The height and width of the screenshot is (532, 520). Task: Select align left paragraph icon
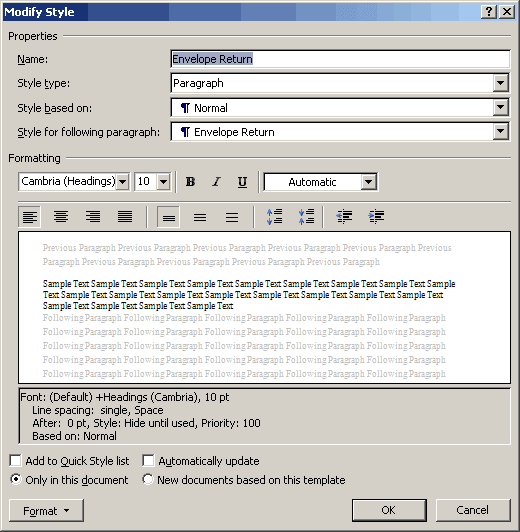30,217
